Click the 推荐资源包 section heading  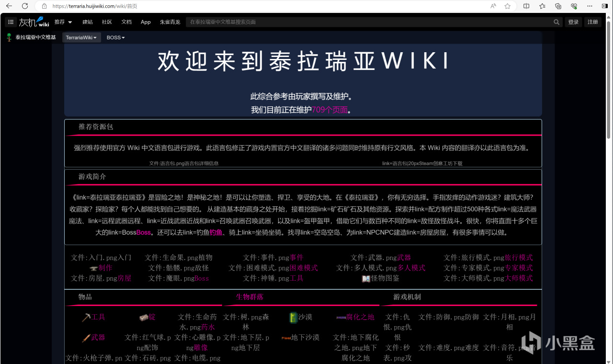96,127
